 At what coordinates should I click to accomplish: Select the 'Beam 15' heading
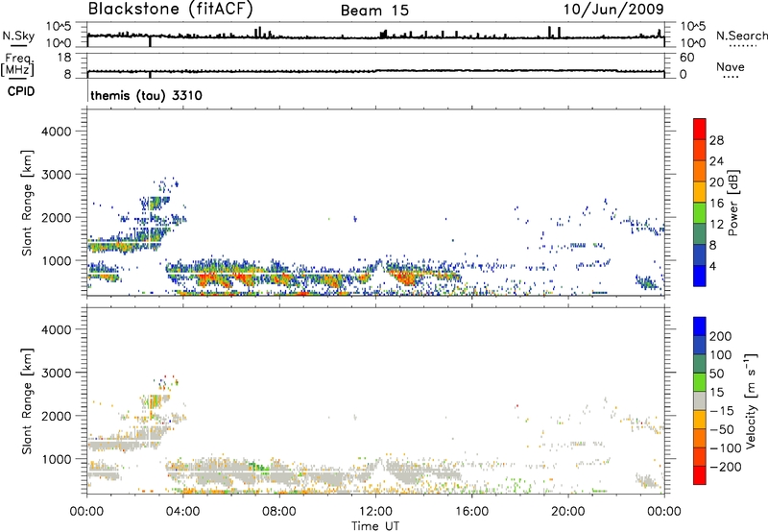pyautogui.click(x=374, y=11)
